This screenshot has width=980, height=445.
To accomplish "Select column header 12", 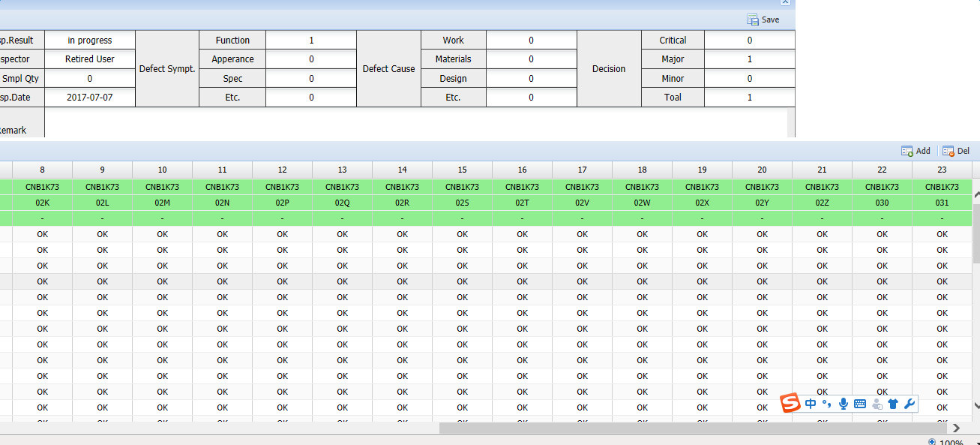I will [282, 170].
